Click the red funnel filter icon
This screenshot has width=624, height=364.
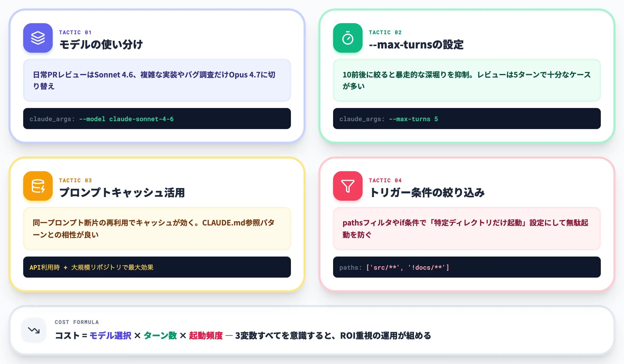point(348,186)
